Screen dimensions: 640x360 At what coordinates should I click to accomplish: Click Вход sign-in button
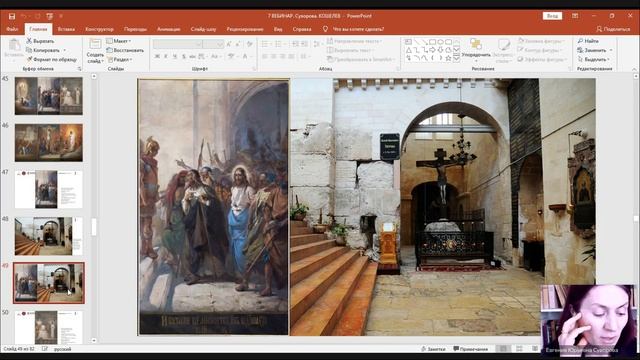[552, 16]
